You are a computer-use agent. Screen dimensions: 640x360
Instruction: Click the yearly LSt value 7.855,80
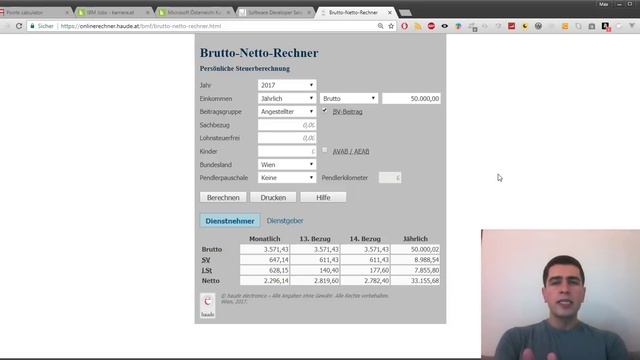(415, 270)
